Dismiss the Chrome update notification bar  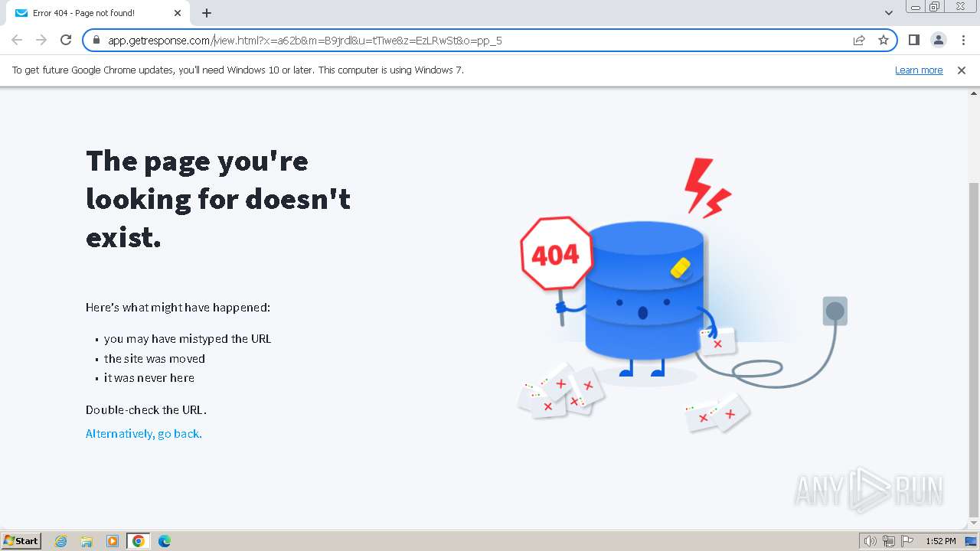[x=962, y=70]
